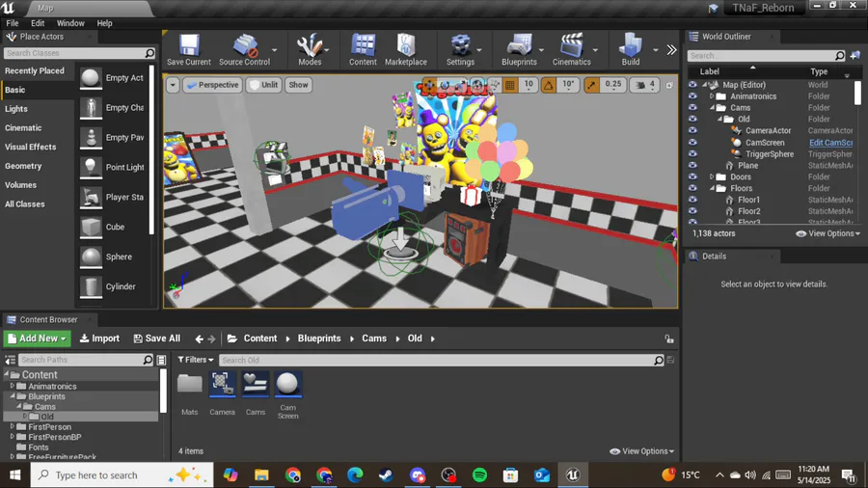
Task: Open Content browser toolbar icon
Action: 363,49
